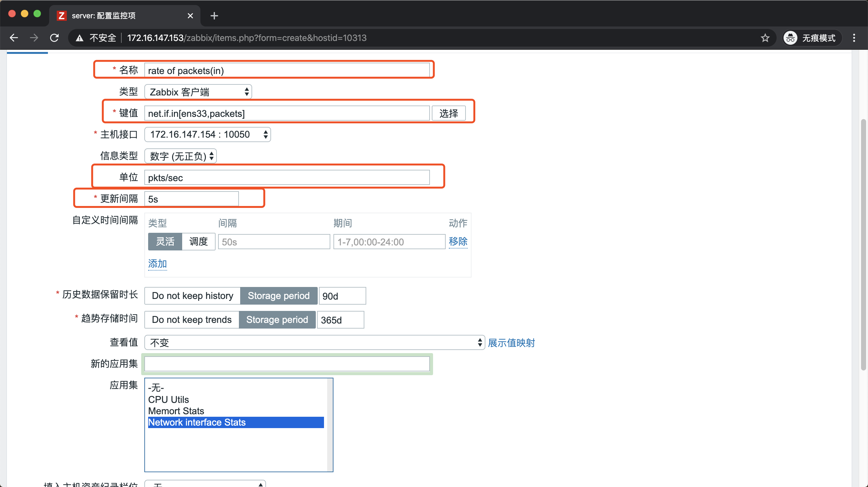This screenshot has height=487, width=868.
Task: Open a new browser tab
Action: (214, 16)
